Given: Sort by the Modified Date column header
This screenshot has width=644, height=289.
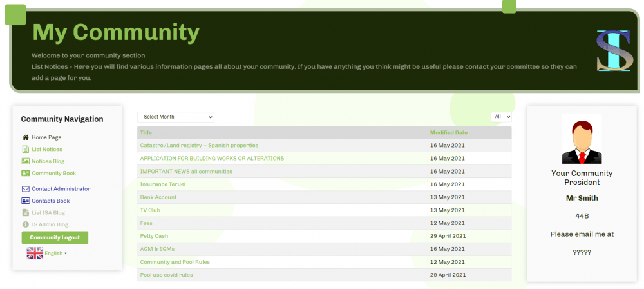Looking at the screenshot, I should (x=448, y=132).
